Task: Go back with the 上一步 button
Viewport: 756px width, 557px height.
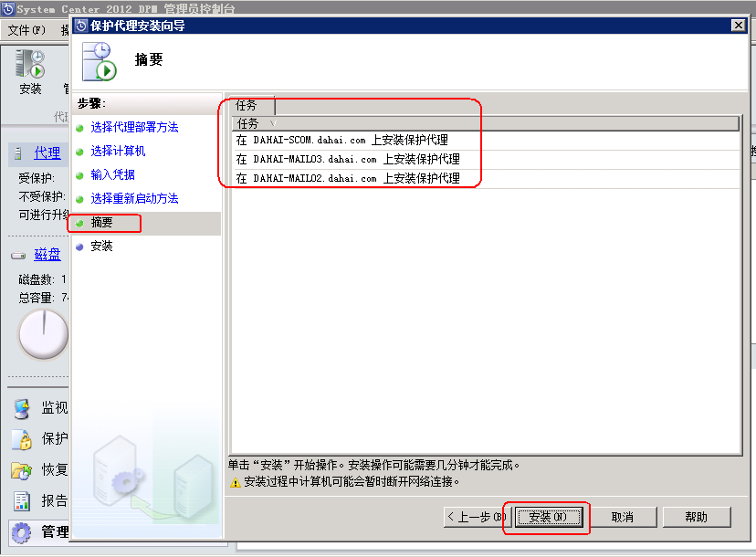Action: click(477, 518)
